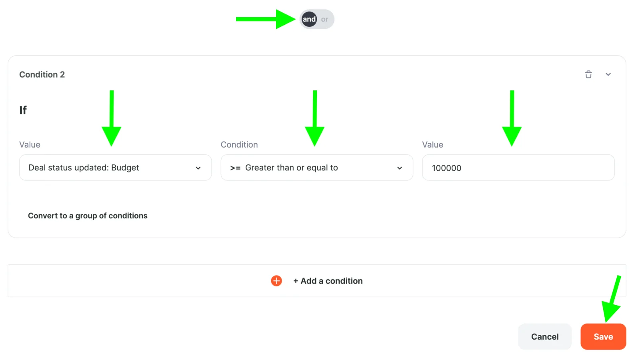Click the orange plus circle icon
Viewport: 640px width, 364px height.
[x=276, y=281]
